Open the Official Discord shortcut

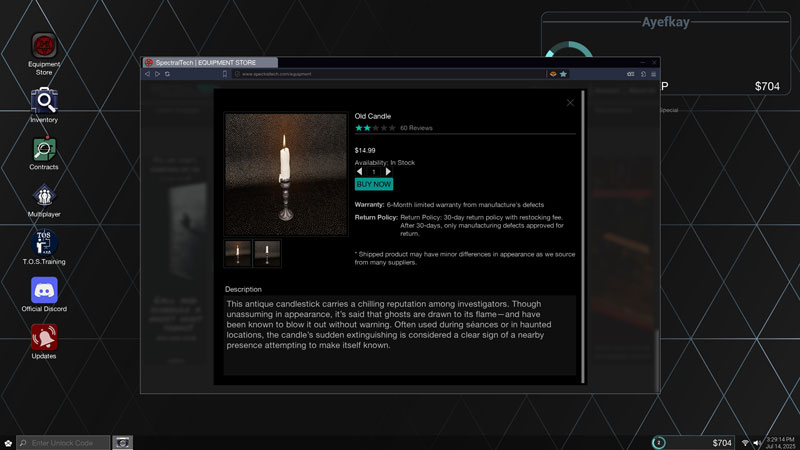[44, 290]
